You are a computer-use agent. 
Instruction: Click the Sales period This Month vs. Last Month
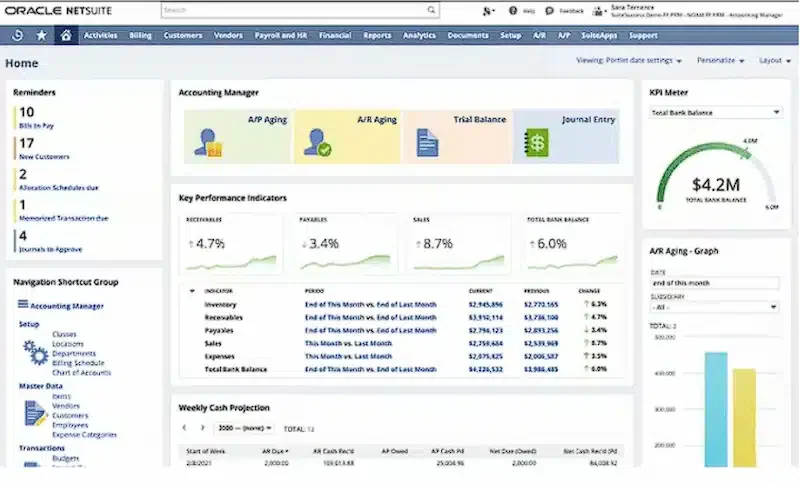(348, 343)
